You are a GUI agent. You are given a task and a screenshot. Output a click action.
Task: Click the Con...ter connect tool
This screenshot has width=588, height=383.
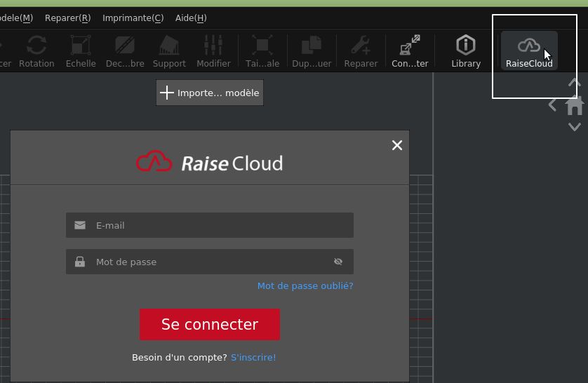(410, 51)
